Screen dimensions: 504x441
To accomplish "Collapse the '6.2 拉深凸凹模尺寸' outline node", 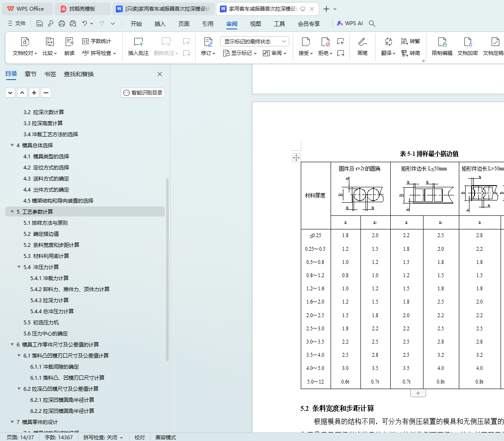I will (19, 389).
